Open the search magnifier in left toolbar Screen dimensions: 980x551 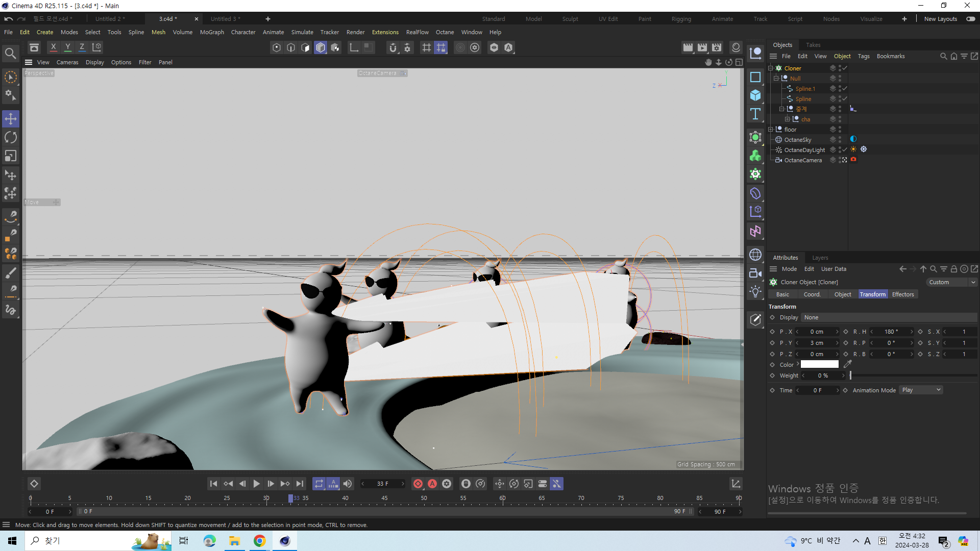click(10, 53)
